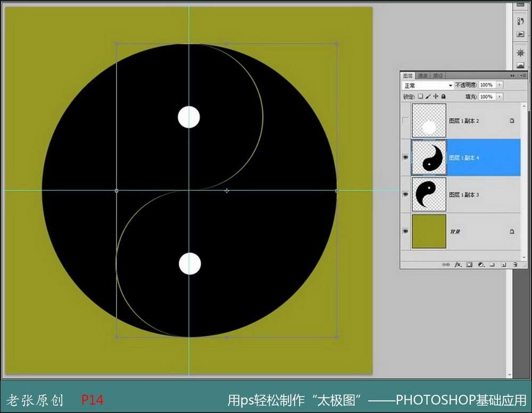This screenshot has width=532, height=413.
Task: Hide layer 图层 1 副本 4 eye icon
Action: 406,158
